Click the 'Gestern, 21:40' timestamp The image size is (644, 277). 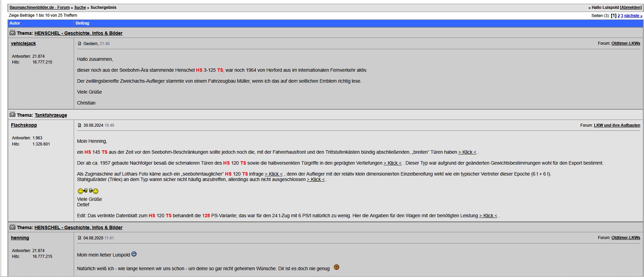pyautogui.click(x=97, y=44)
